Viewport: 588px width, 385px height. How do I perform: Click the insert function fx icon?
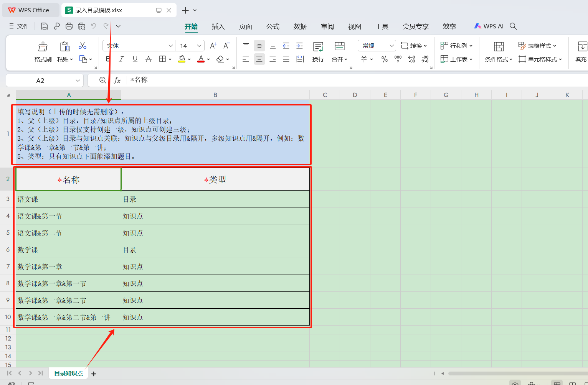117,80
